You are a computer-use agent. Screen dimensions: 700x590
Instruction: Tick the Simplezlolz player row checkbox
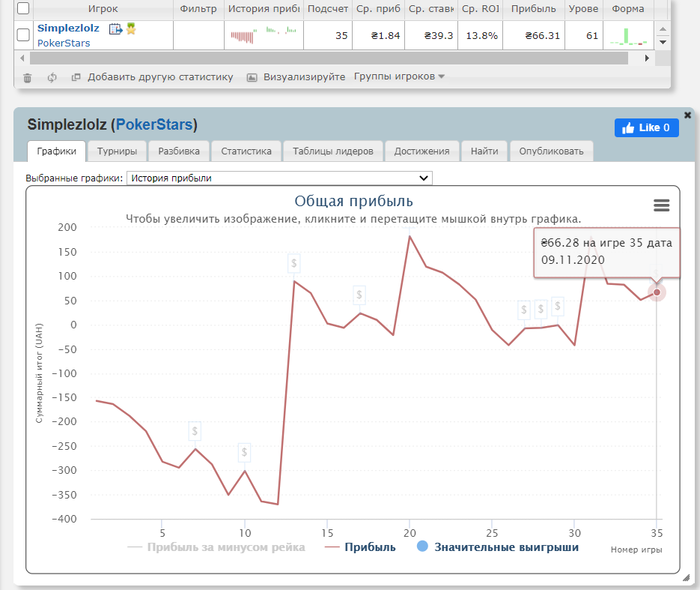point(23,35)
